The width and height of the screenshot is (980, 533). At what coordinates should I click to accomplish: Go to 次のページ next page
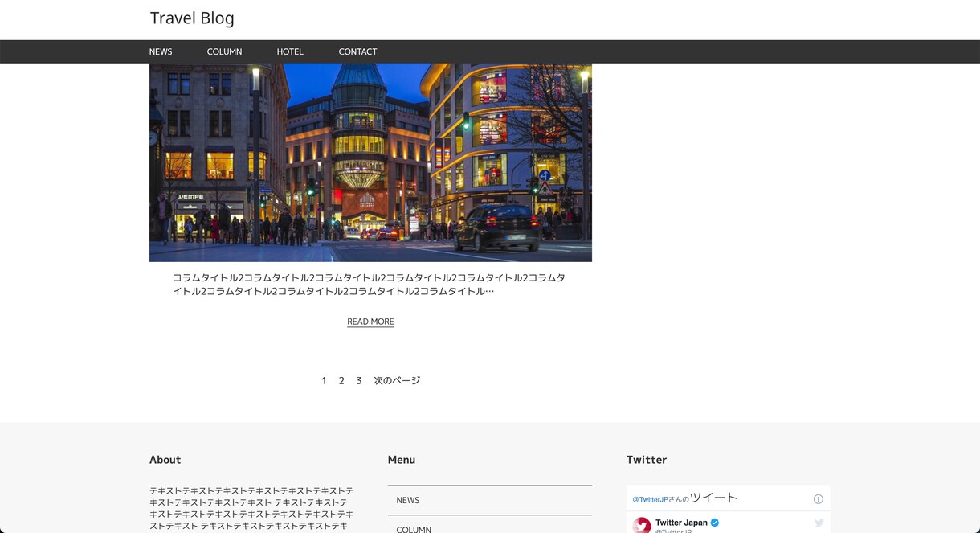397,380
